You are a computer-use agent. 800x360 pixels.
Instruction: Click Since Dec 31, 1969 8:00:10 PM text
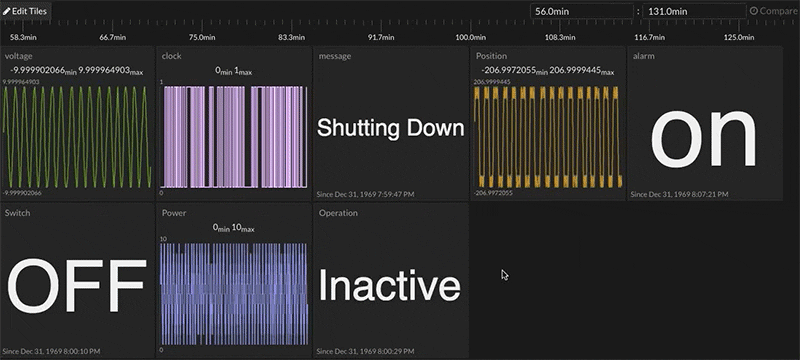coord(51,351)
